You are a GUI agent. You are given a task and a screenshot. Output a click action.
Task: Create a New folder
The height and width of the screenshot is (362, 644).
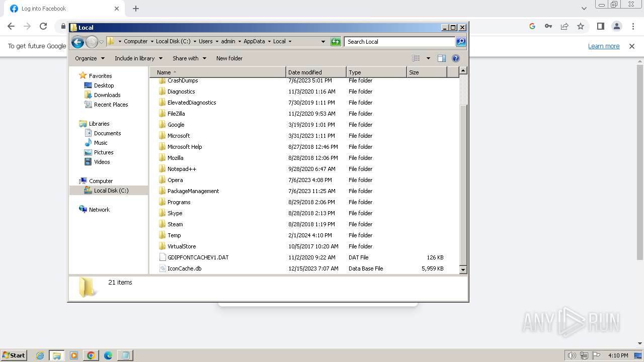(229, 58)
